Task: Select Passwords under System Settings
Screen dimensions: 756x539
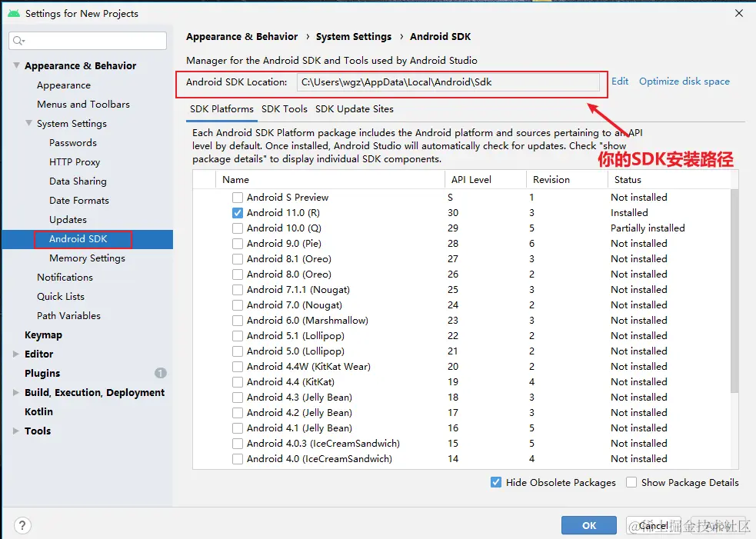Action: [x=73, y=143]
